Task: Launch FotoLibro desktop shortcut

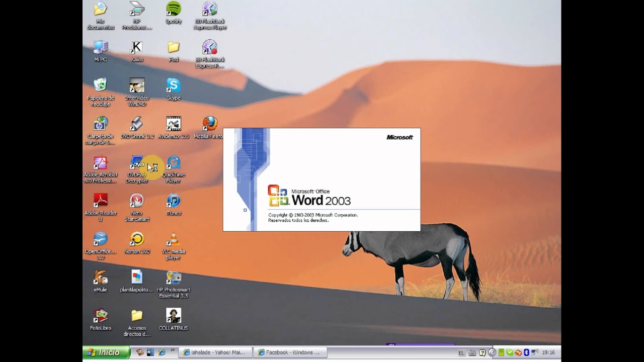Action: (x=101, y=319)
